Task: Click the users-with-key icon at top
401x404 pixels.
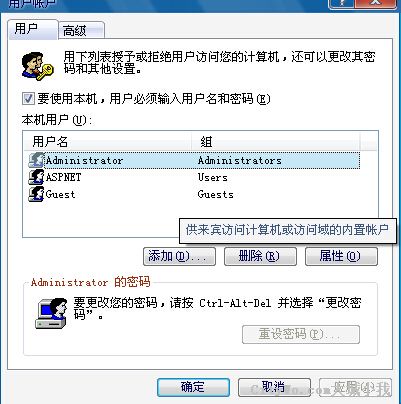Action: pos(37,66)
